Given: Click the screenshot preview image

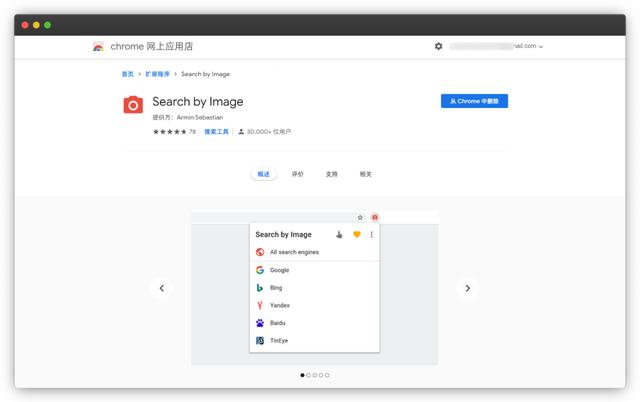Looking at the screenshot, I should [x=314, y=288].
